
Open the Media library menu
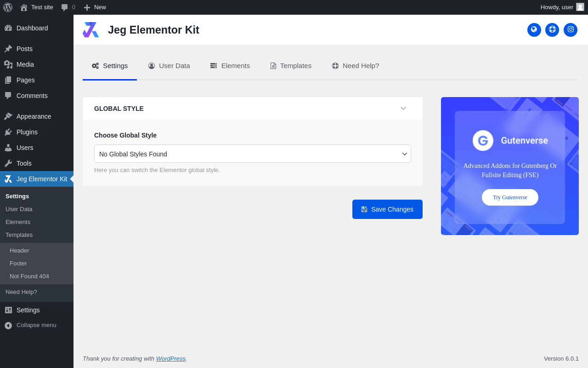point(37,64)
